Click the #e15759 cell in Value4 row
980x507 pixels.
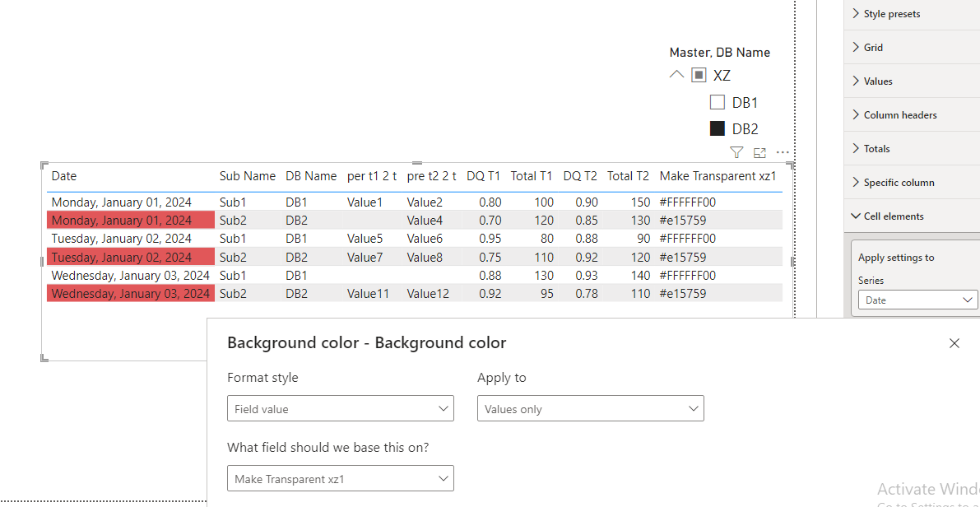tap(683, 220)
